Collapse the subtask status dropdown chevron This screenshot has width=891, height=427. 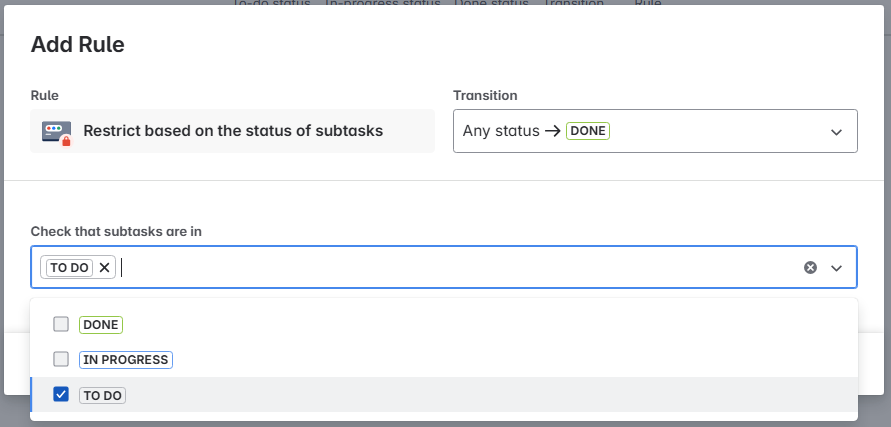pos(836,268)
